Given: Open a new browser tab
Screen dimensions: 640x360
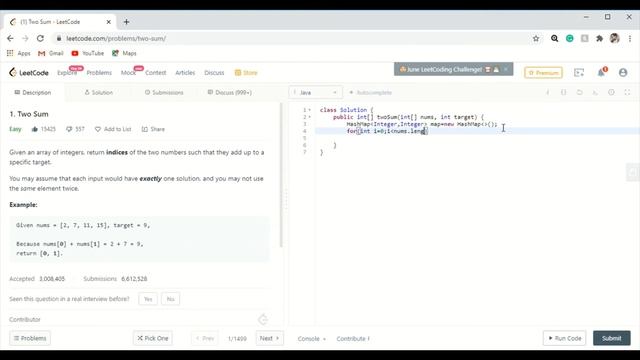Looking at the screenshot, I should pyautogui.click(x=126, y=22).
